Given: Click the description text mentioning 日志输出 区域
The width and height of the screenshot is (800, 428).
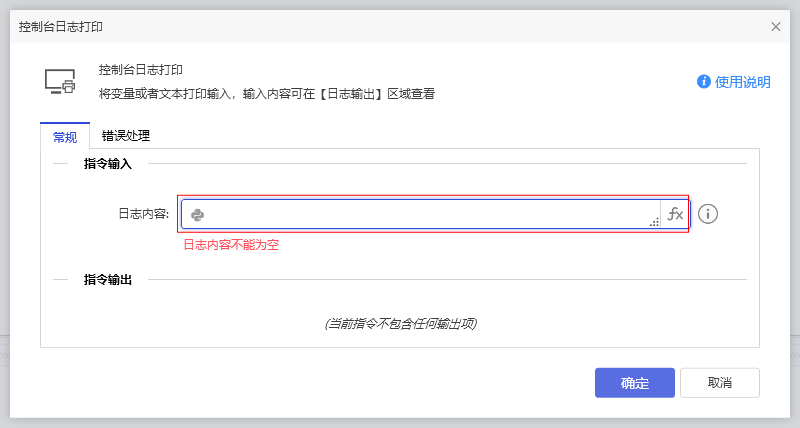Looking at the screenshot, I should 266,94.
